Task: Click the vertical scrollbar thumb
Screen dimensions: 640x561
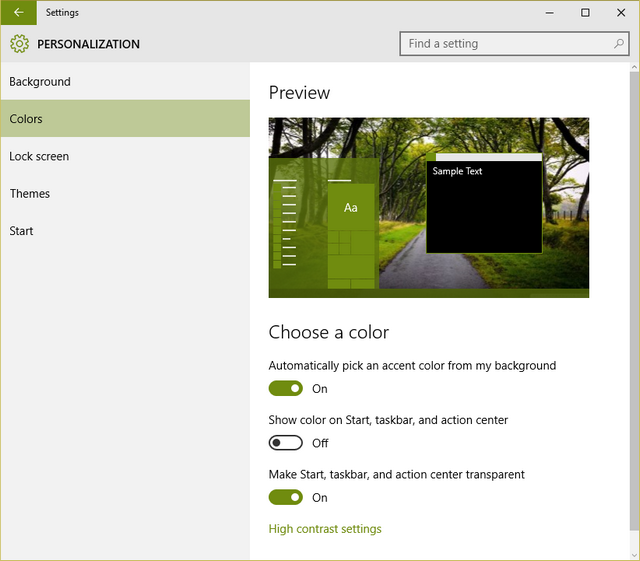Action: tap(634, 300)
